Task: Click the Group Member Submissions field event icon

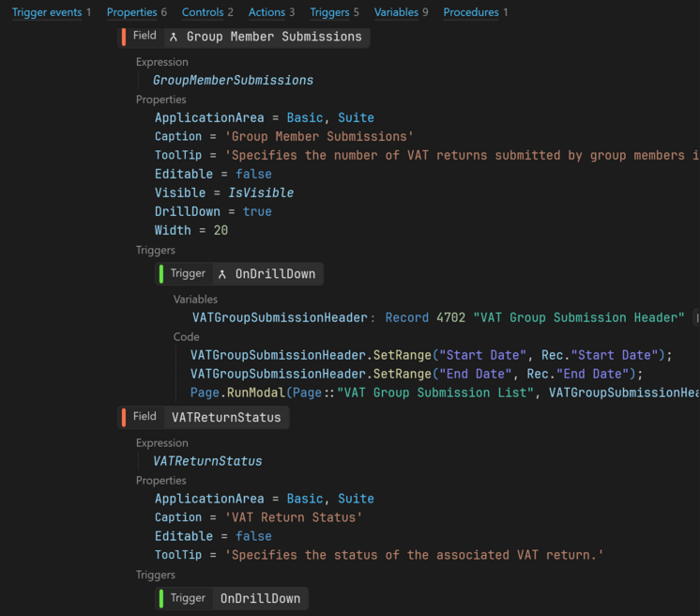Action: click(174, 37)
